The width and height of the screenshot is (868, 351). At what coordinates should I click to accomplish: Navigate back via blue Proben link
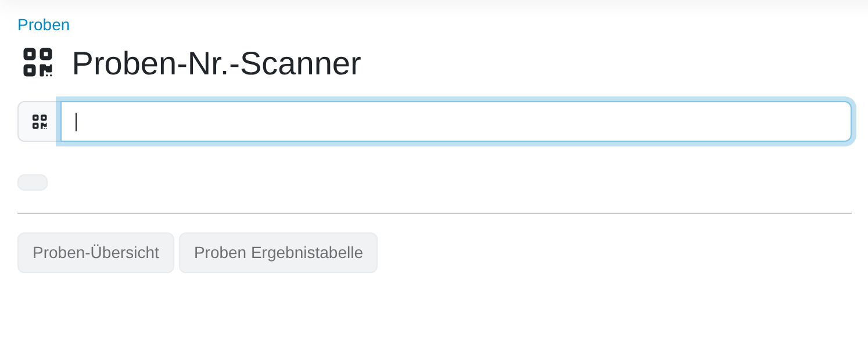coord(44,24)
